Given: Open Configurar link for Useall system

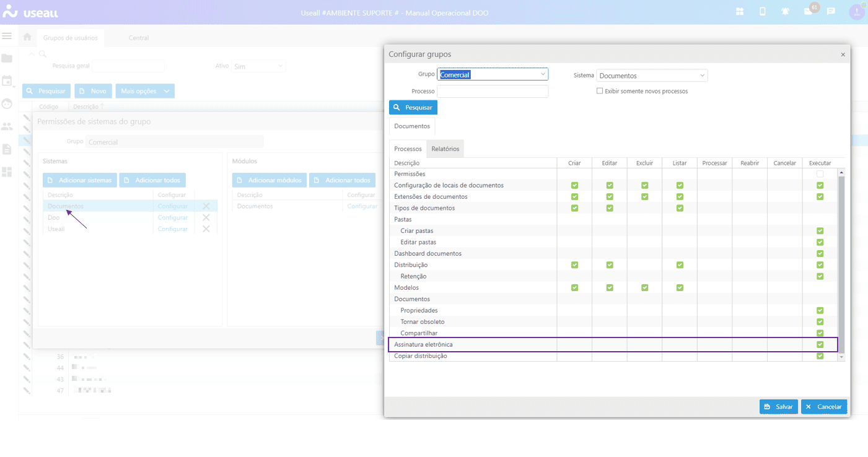Looking at the screenshot, I should point(173,228).
